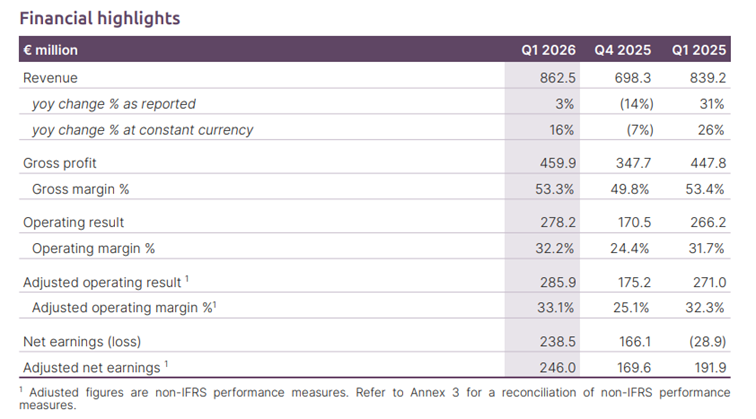Click the € million header label
Viewport: 756px width, 419px height.
[50, 50]
